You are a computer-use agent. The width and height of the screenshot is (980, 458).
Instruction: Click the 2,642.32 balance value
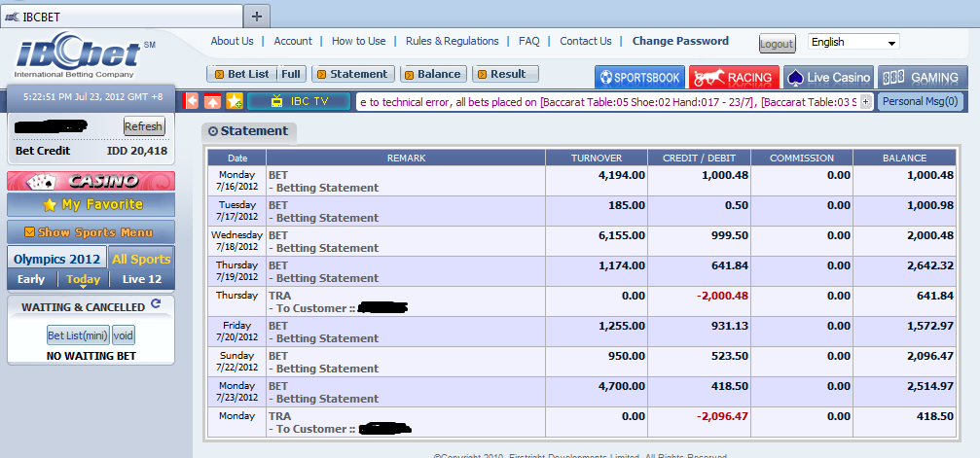(x=930, y=265)
